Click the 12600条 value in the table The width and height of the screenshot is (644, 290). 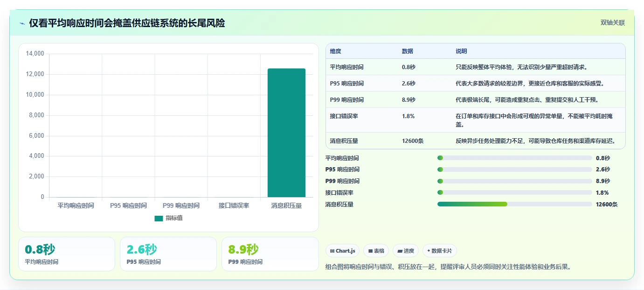click(412, 141)
